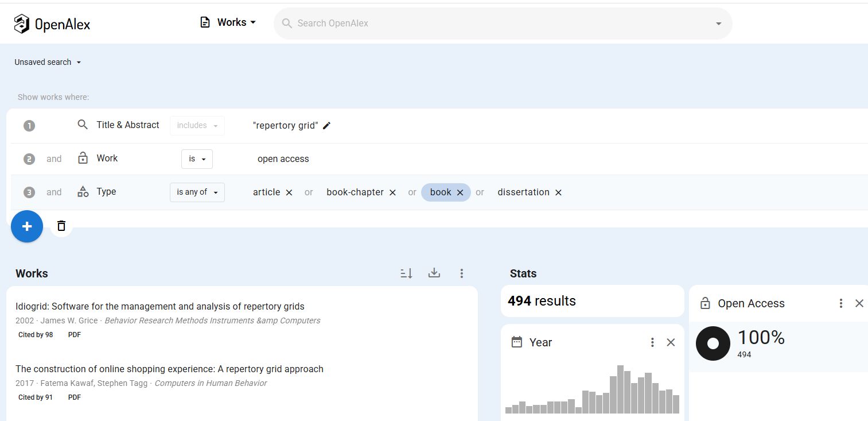Click the trash can delete-filters icon
Image resolution: width=868 pixels, height=421 pixels.
coord(61,226)
